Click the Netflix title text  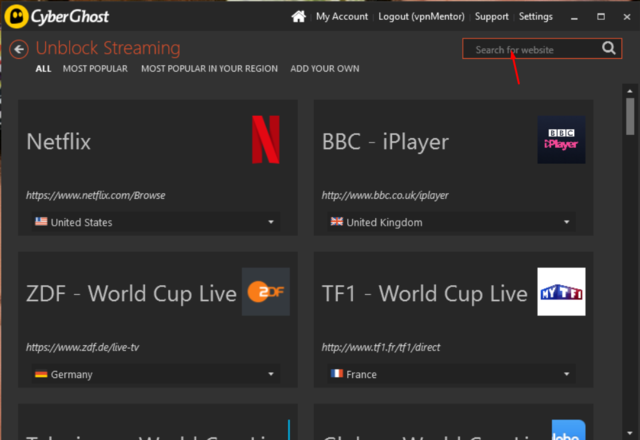point(58,142)
